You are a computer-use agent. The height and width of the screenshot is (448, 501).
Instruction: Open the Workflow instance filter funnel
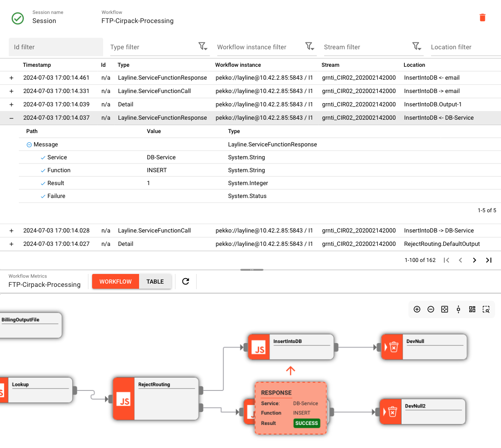pyautogui.click(x=309, y=47)
